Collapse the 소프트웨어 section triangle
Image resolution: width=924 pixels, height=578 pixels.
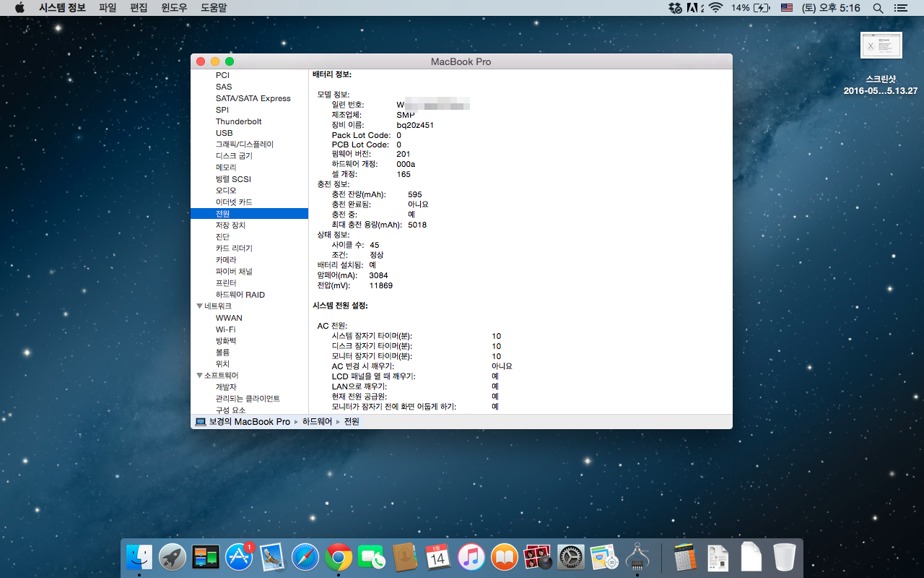(x=199, y=376)
